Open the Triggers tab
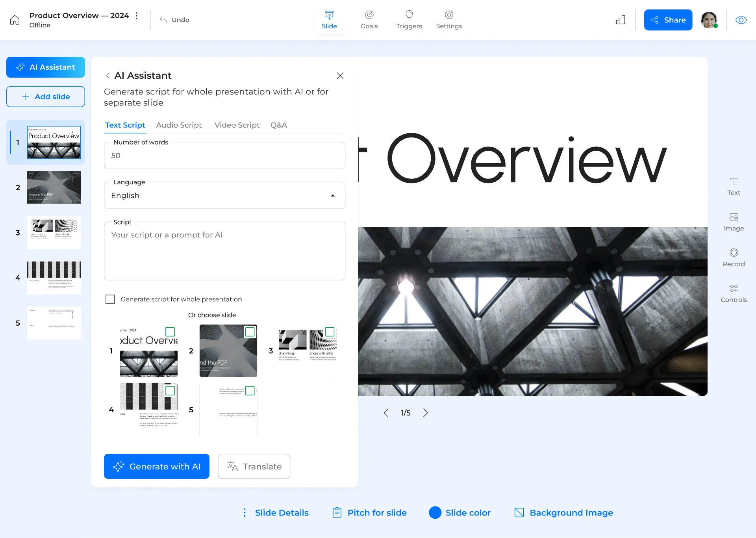Screen dimensions: 756x538 pyautogui.click(x=409, y=20)
